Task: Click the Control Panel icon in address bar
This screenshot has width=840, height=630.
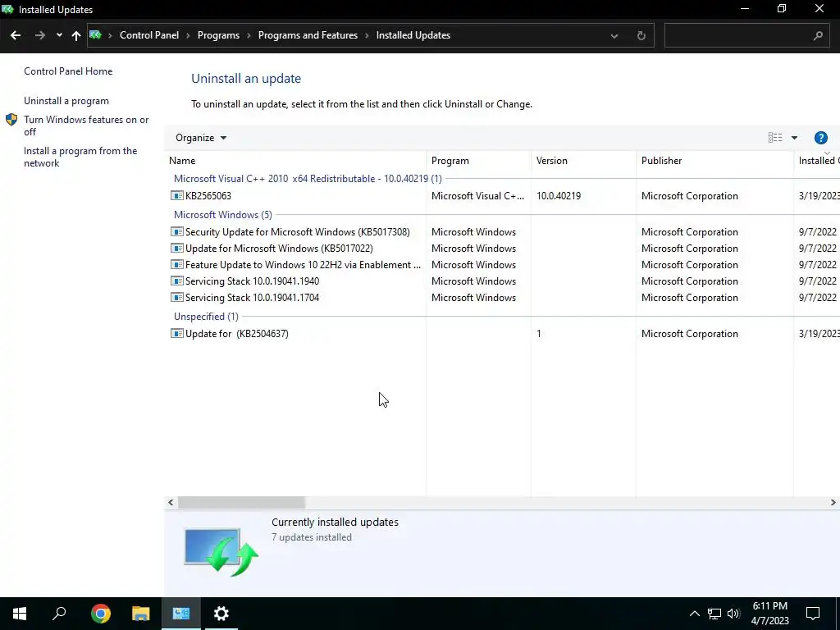Action: [95, 35]
